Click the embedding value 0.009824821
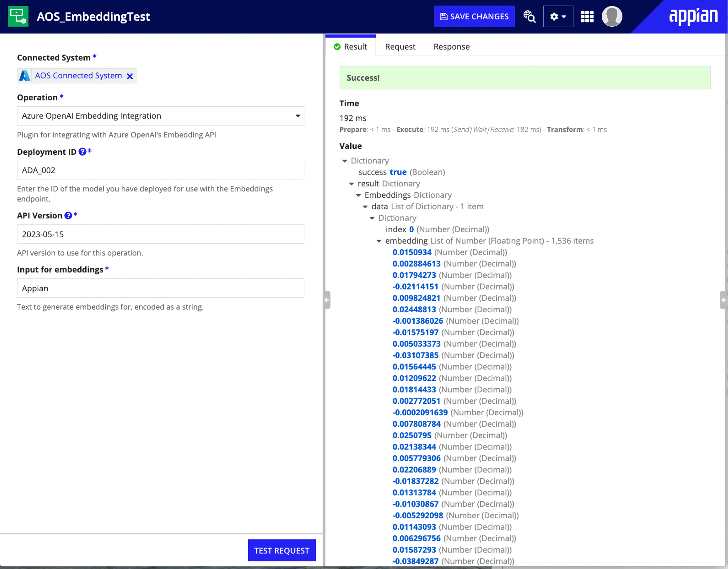 click(x=416, y=298)
